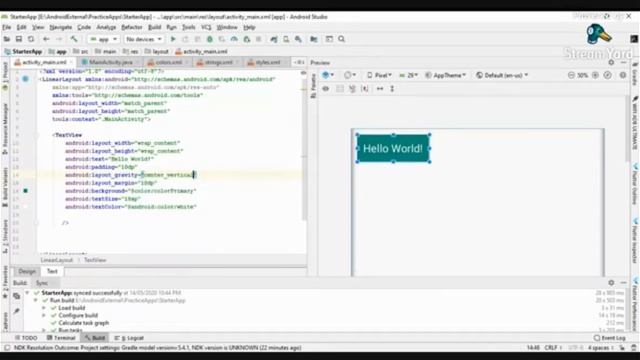Click the colorPrimary gutter swatch beside android:background
The image size is (640, 360).
[25, 191]
